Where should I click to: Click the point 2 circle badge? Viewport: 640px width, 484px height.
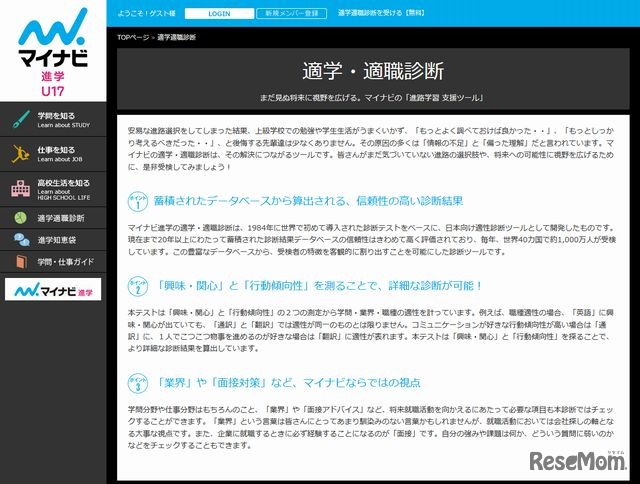tap(138, 286)
